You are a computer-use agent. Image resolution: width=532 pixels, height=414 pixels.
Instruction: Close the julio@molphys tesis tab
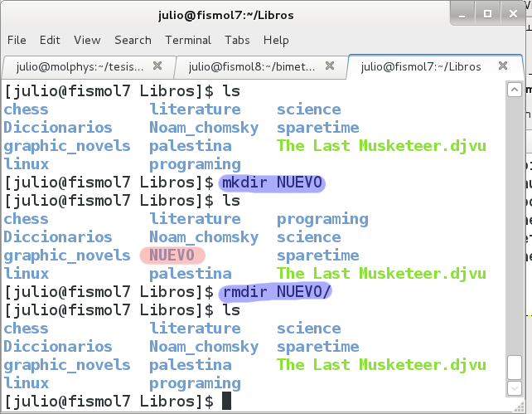pos(157,66)
